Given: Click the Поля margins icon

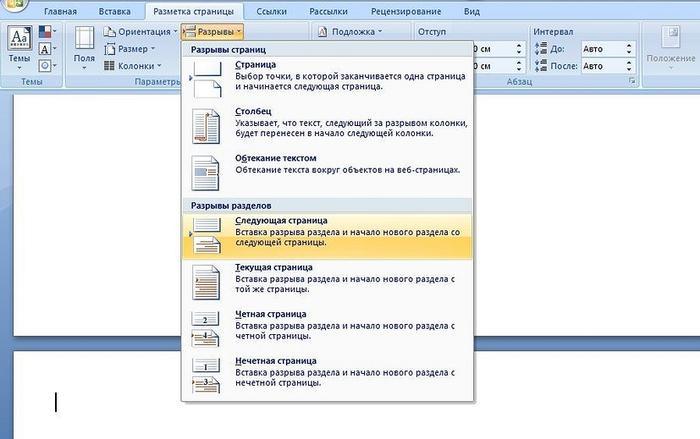Looking at the screenshot, I should pyautogui.click(x=86, y=48).
